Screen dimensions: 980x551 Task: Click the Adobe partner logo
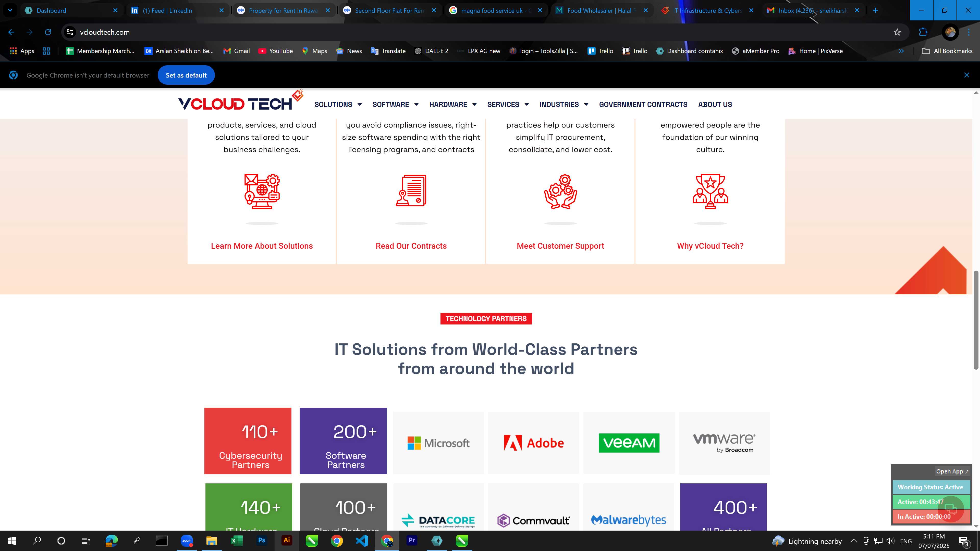click(x=533, y=443)
